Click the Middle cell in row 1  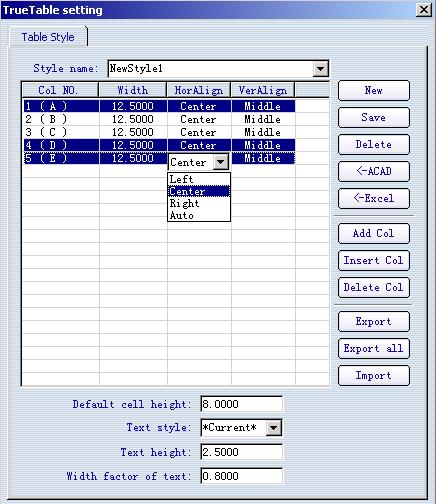pyautogui.click(x=263, y=106)
